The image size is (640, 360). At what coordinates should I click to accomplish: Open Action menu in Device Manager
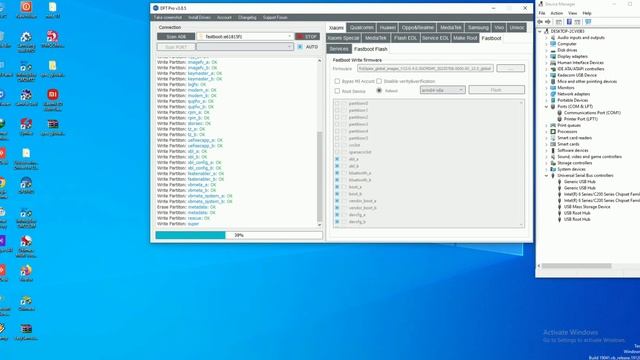[x=556, y=13]
